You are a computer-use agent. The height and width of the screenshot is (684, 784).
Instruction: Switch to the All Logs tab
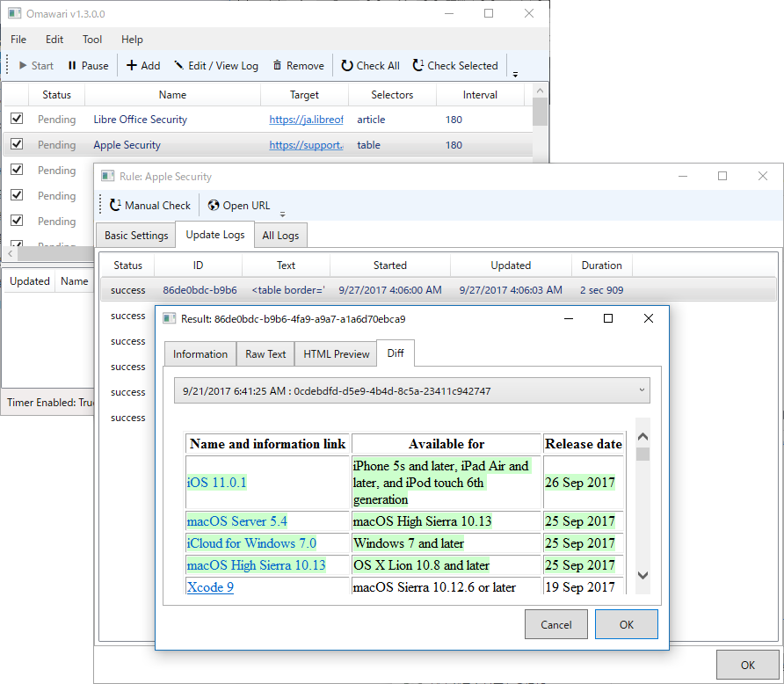coord(280,236)
